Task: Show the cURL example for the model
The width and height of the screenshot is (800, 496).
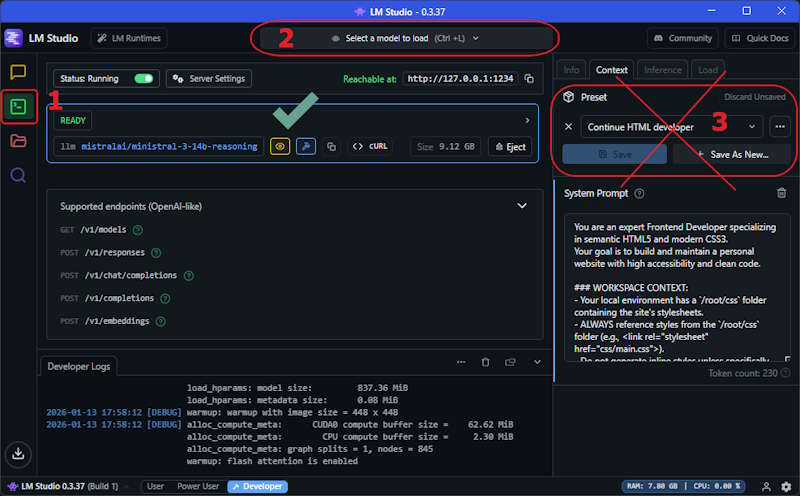Action: coord(370,146)
